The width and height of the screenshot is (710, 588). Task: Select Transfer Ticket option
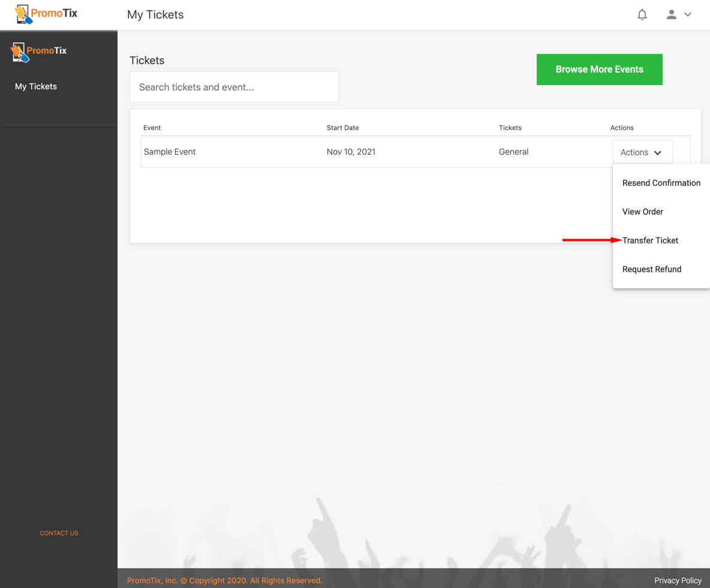[650, 240]
